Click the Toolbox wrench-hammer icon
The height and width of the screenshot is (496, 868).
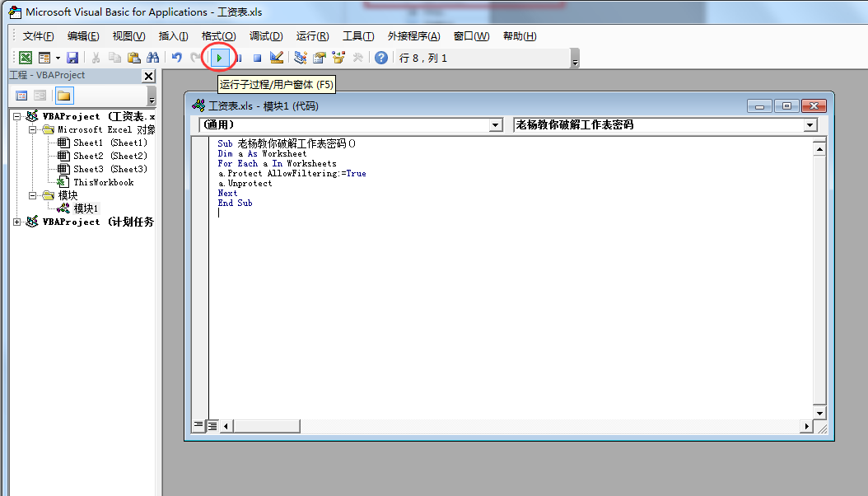coord(357,58)
